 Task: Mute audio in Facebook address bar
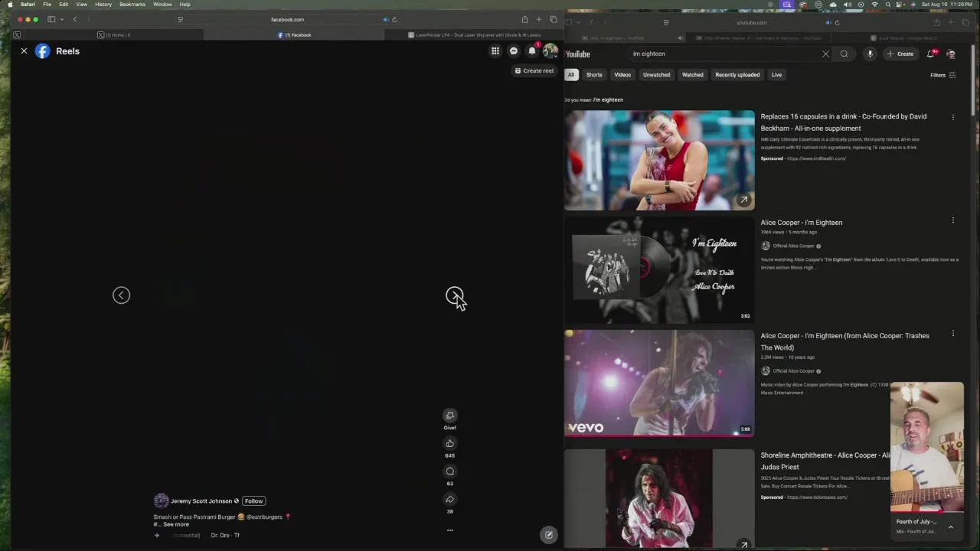(x=385, y=20)
